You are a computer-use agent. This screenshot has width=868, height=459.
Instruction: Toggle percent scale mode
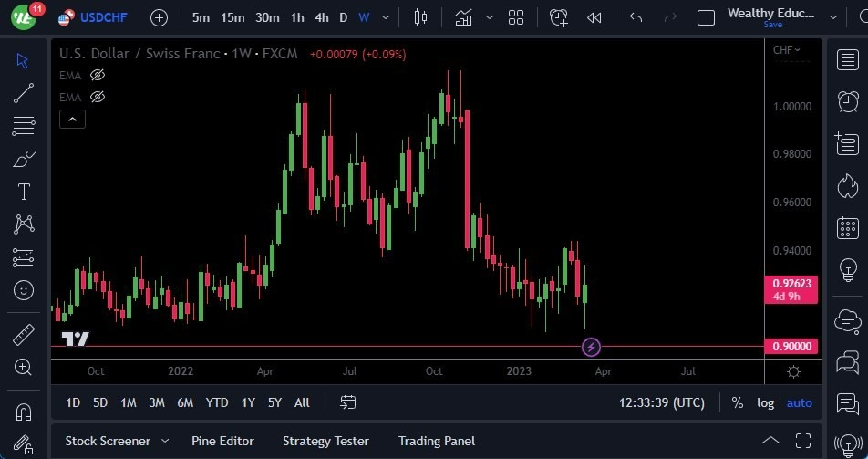click(x=738, y=403)
